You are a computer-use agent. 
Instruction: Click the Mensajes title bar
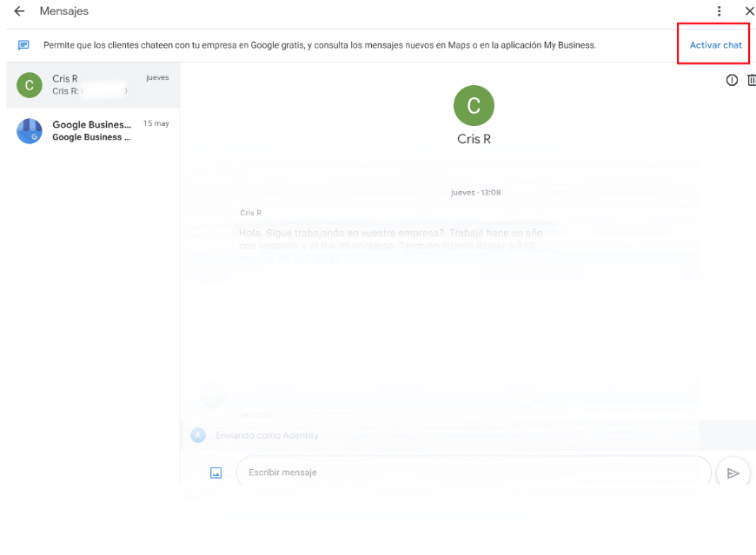[x=63, y=10]
